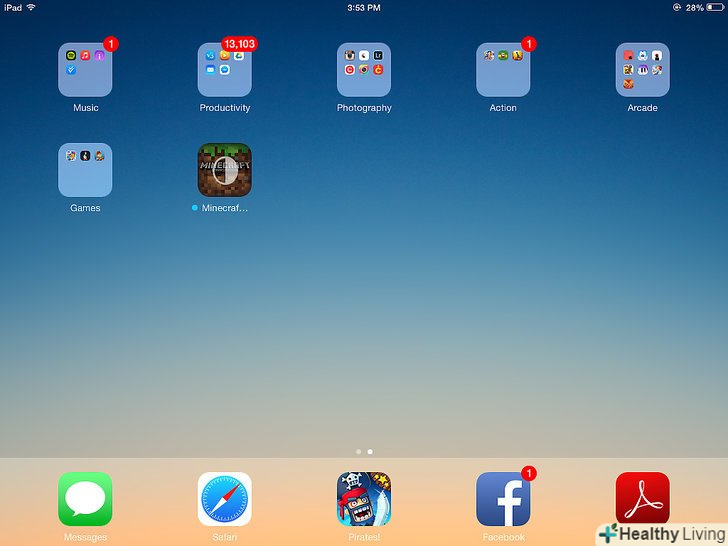
Task: Tap the Minecraft app icon
Action: tap(225, 170)
